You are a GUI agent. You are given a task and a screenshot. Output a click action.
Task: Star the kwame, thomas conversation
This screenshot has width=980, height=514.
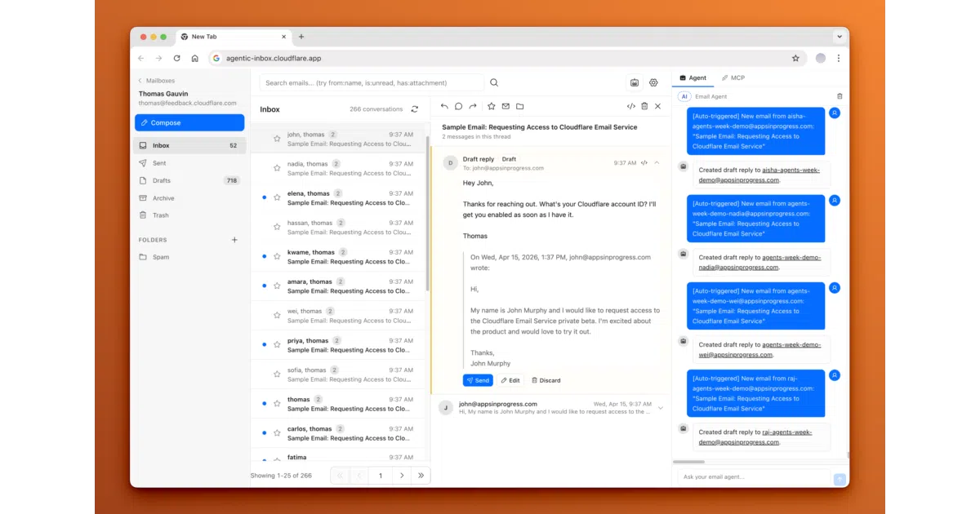point(277,256)
